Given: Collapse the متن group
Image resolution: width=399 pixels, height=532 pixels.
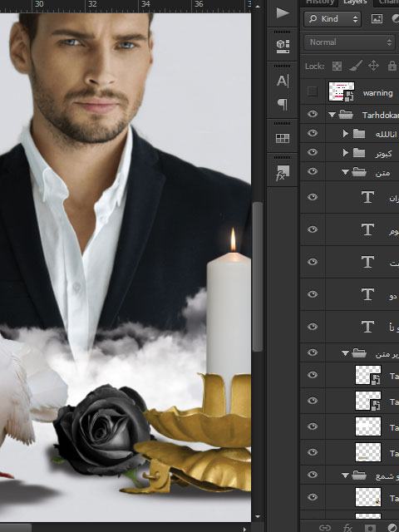Looking at the screenshot, I should click(345, 172).
